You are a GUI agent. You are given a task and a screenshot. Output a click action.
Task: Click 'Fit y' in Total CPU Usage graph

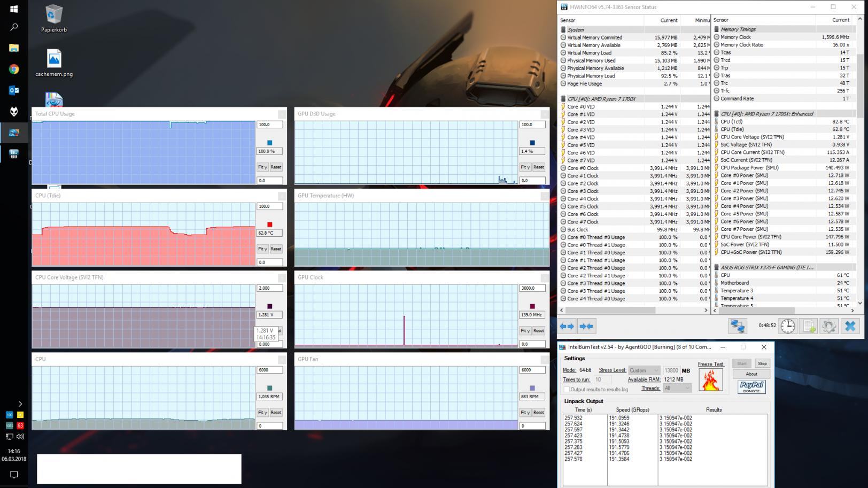click(x=262, y=167)
